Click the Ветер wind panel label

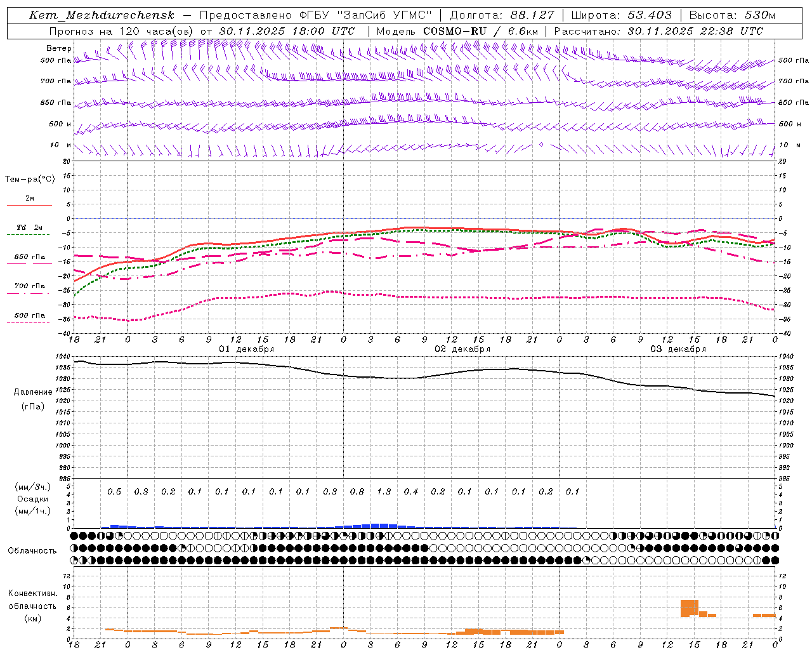coord(58,48)
